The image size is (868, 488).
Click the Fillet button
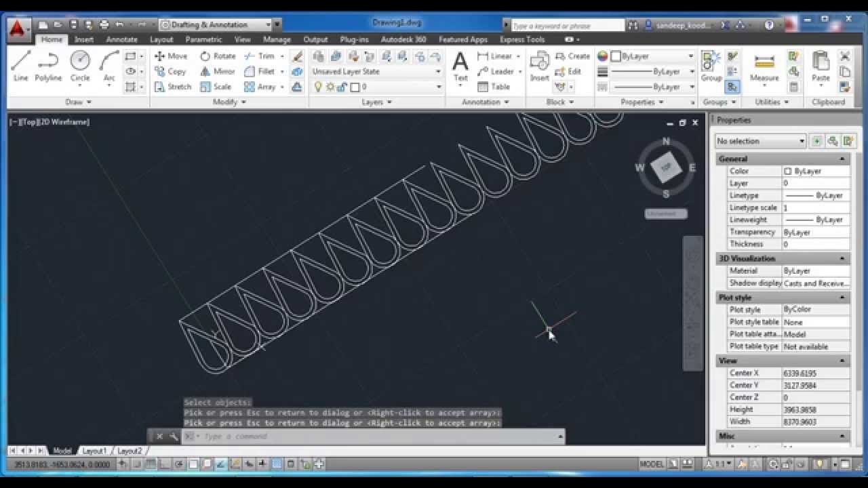[x=260, y=71]
